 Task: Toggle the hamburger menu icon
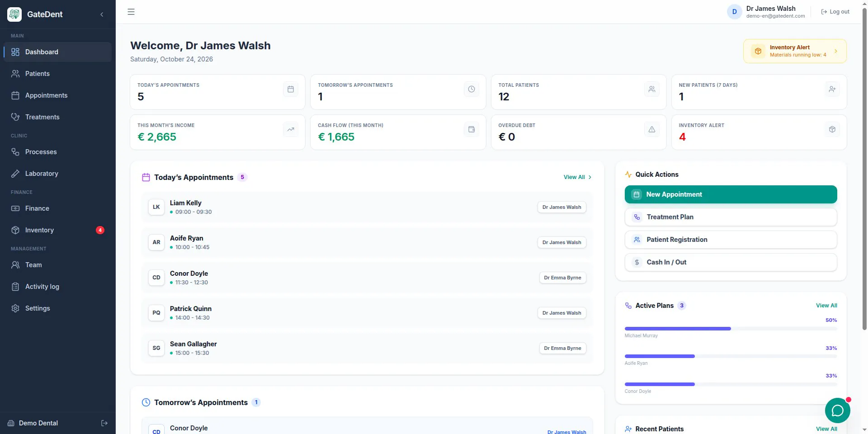(131, 12)
